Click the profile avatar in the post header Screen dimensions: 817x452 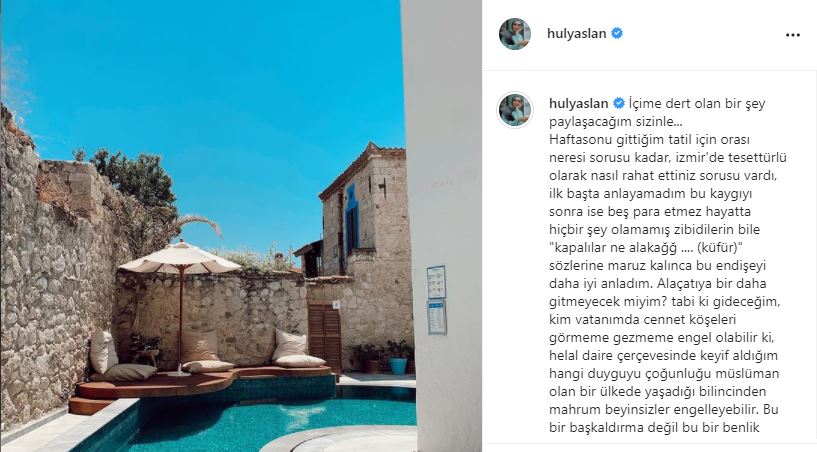pos(515,34)
